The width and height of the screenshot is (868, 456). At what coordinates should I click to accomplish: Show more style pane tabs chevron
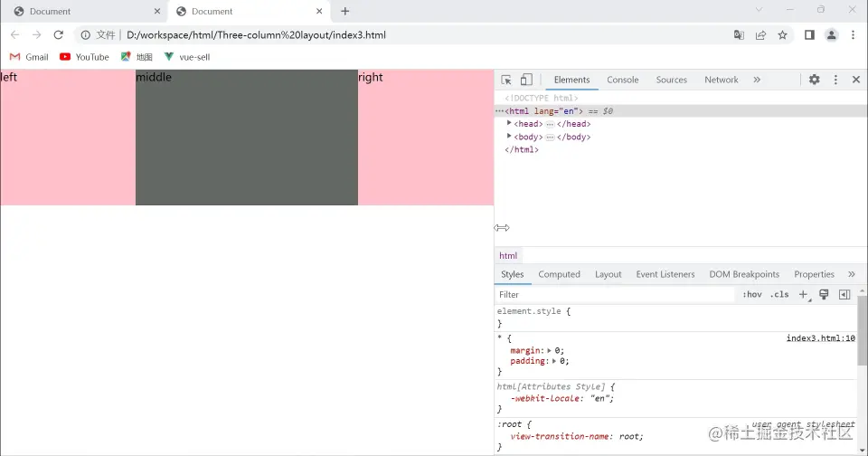[852, 274]
